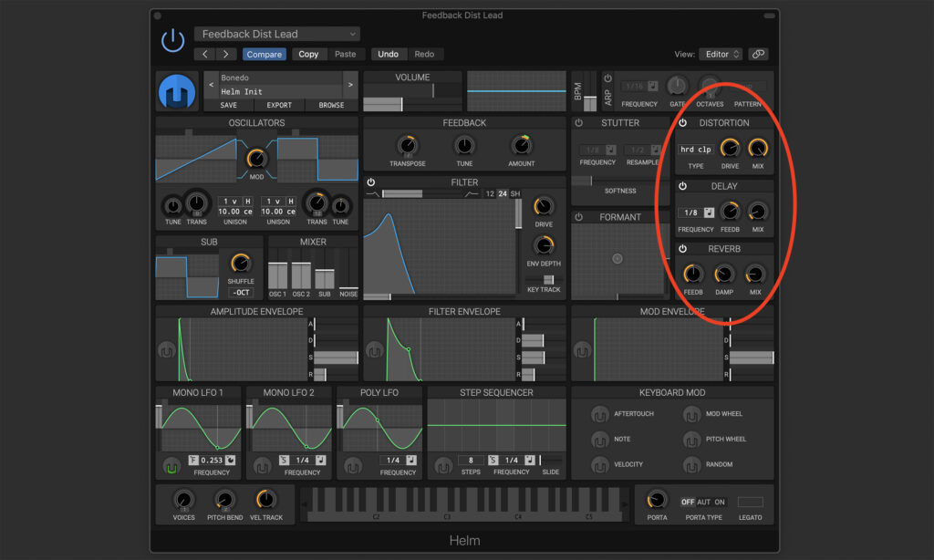This screenshot has height=560, width=934.
Task: Click EXPORT in patch browser
Action: 279,106
